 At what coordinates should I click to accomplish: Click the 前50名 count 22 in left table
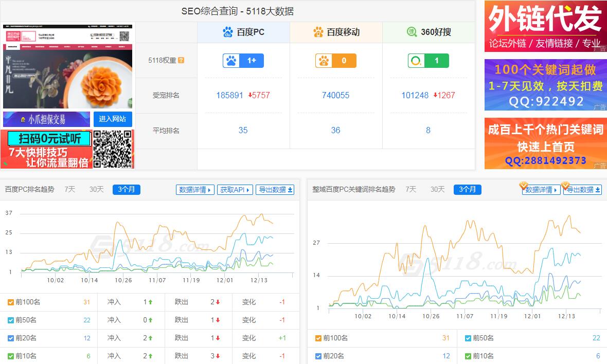coord(87,320)
